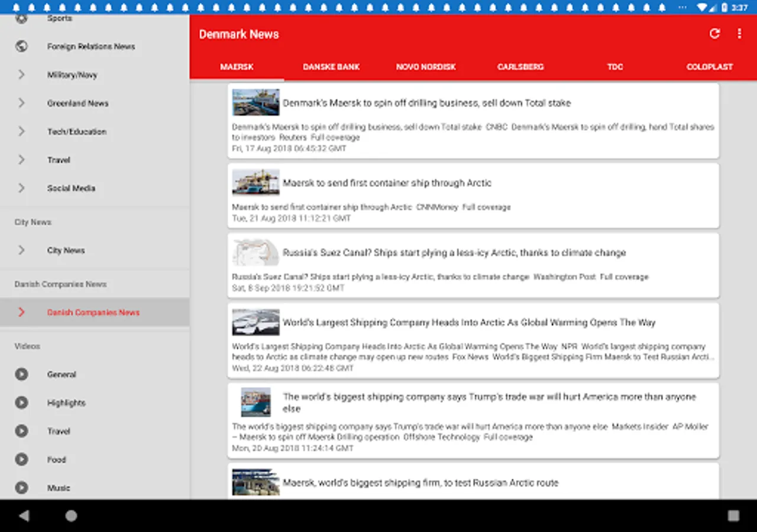Click globe icon beside Foreign Relations News

(x=21, y=46)
